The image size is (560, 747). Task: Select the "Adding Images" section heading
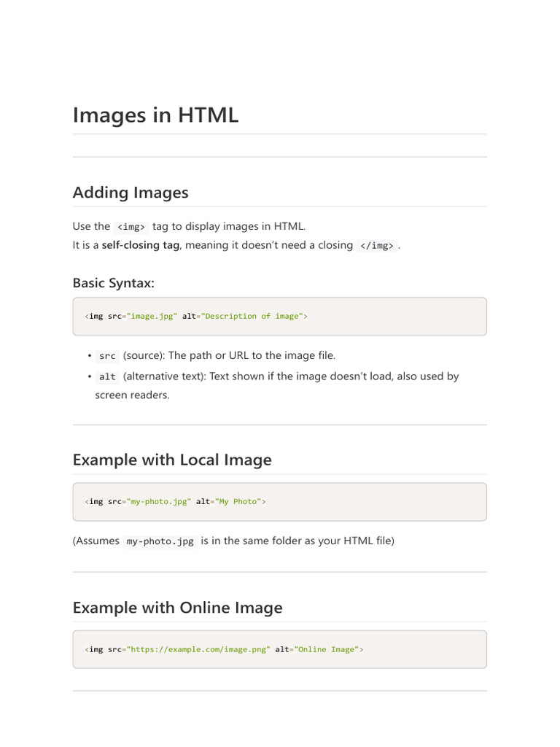pyautogui.click(x=131, y=193)
